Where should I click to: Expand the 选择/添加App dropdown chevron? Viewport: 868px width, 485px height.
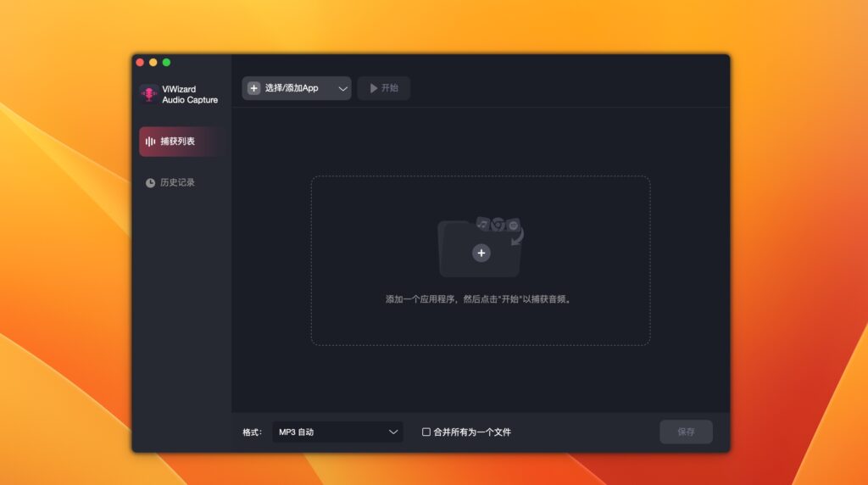[342, 88]
